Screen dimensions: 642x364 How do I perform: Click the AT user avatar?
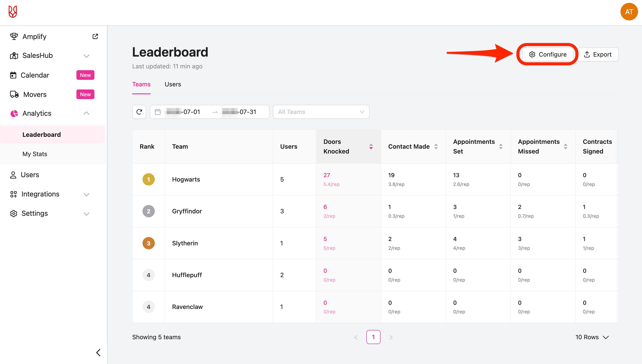(629, 12)
